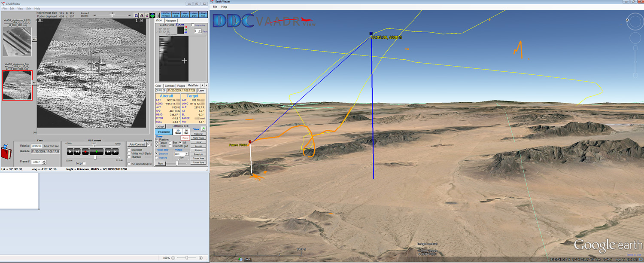Uncheck the Platform show checkbox
The image size is (644, 263).
pyautogui.click(x=157, y=139)
